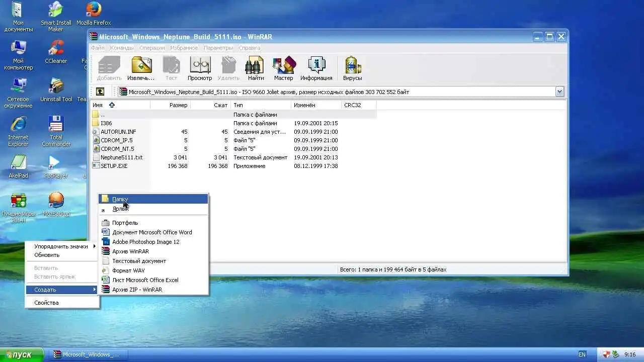Sort list by Тип column header
This screenshot has width=644, height=362.
tap(261, 105)
